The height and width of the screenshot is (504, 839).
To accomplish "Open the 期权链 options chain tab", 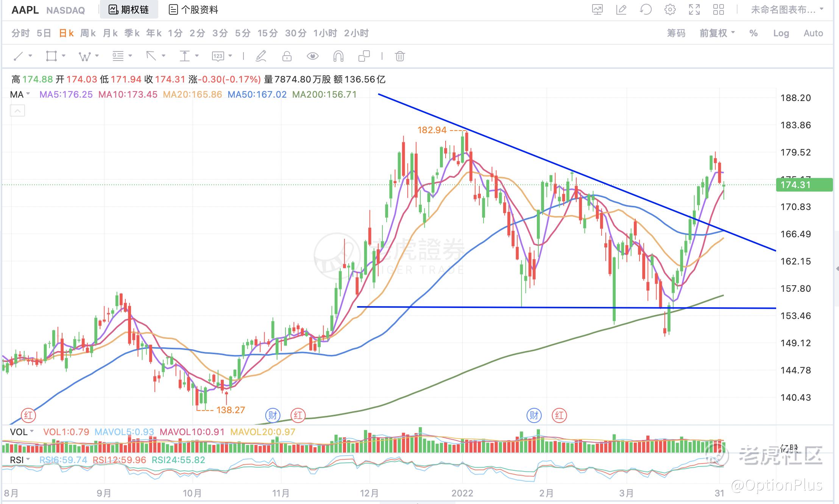I will point(129,10).
